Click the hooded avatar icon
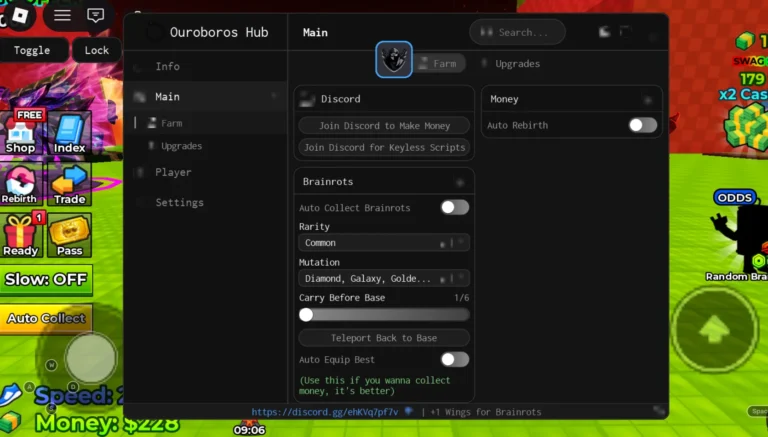Image resolution: width=768 pixels, height=437 pixels. point(394,59)
